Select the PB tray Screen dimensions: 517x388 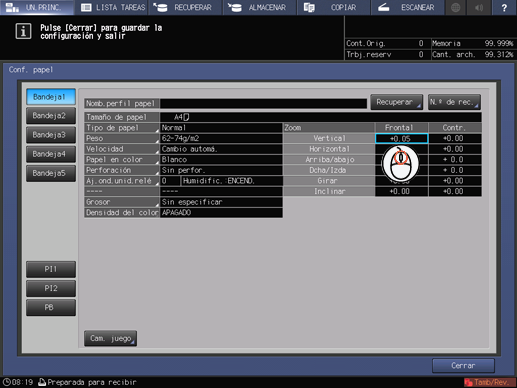click(x=51, y=307)
